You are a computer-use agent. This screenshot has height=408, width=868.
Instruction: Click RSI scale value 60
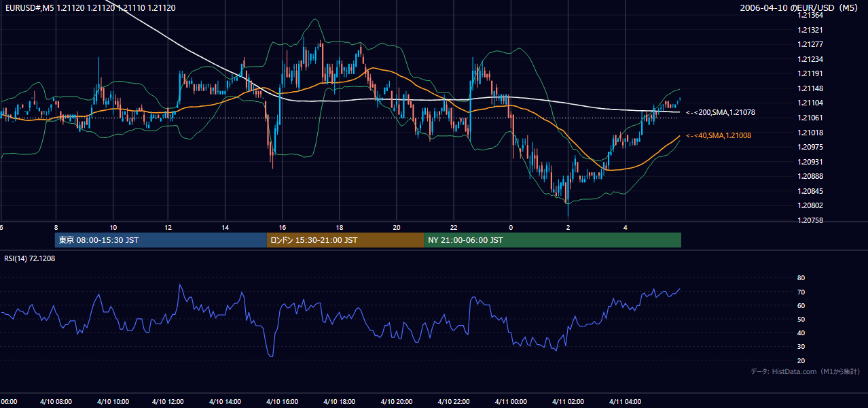pyautogui.click(x=801, y=305)
